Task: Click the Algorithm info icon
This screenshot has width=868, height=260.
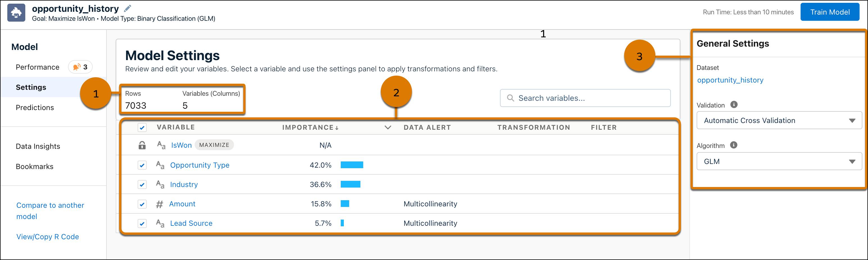Action: pyautogui.click(x=733, y=145)
